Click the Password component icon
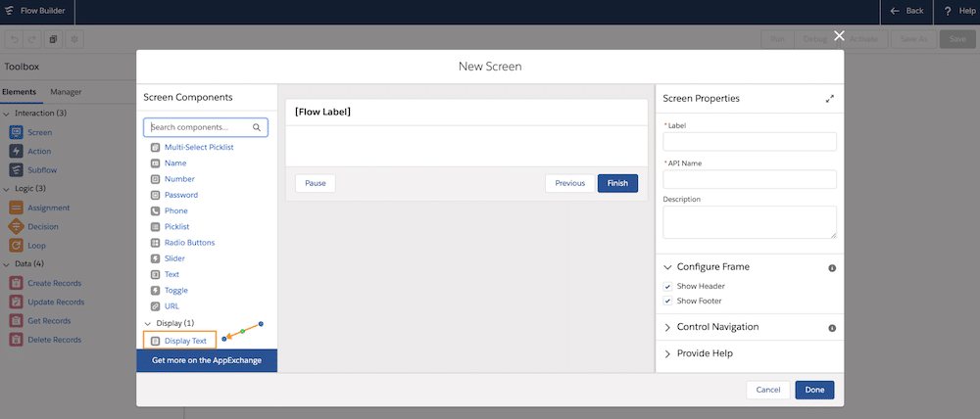This screenshot has height=419, width=980. point(155,195)
